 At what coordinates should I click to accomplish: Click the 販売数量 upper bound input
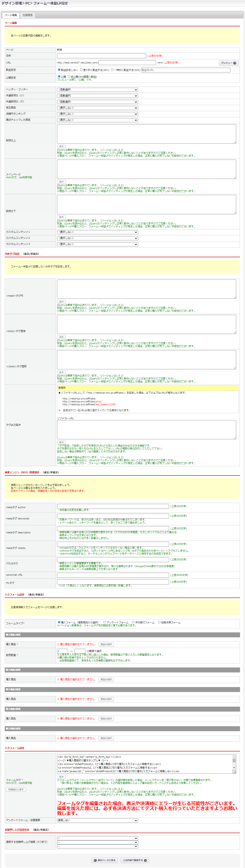pos(80,651)
